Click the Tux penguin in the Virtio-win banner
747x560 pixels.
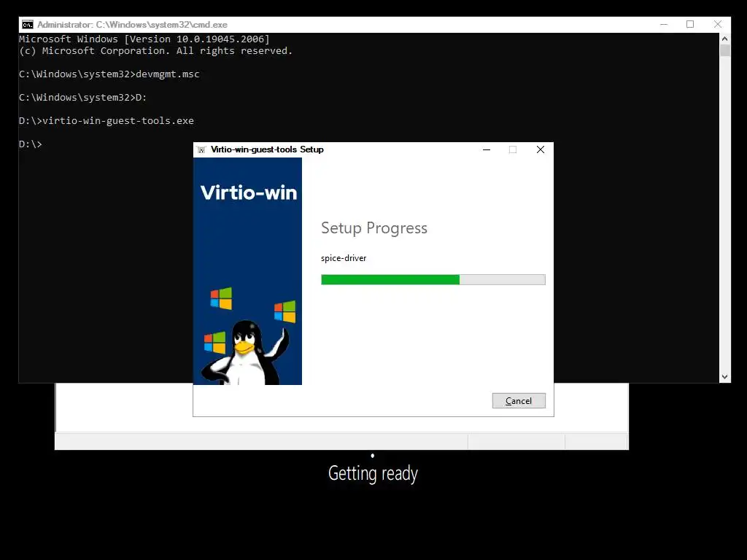[246, 352]
